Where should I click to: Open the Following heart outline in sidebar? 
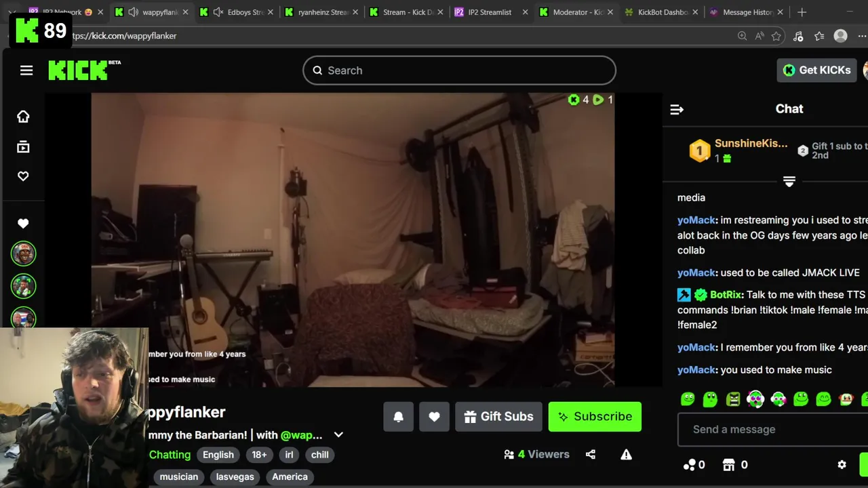pyautogui.click(x=23, y=176)
